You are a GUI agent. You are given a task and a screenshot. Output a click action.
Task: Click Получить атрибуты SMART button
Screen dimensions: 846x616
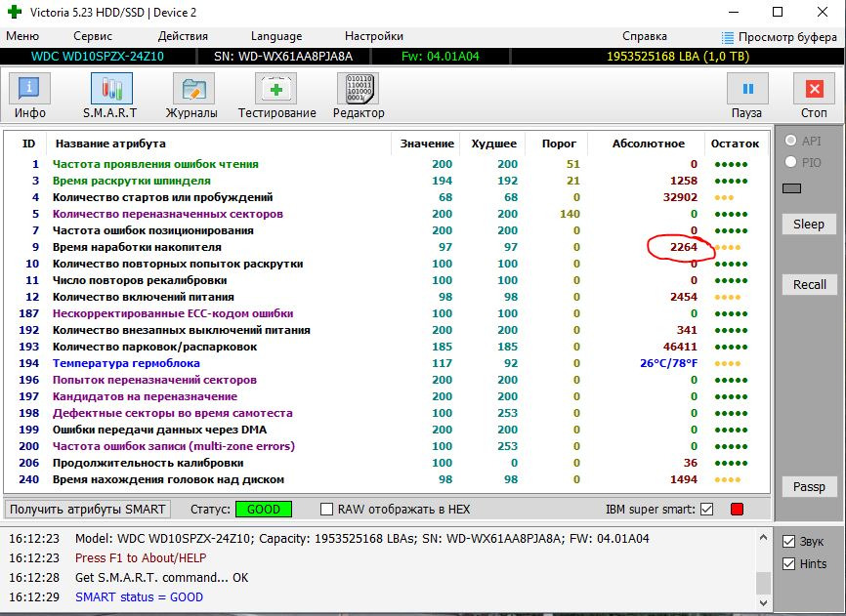pyautogui.click(x=88, y=510)
